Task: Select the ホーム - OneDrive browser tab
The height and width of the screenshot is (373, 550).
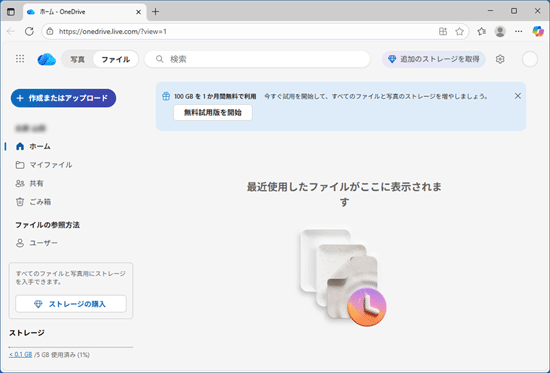Action: click(x=85, y=12)
